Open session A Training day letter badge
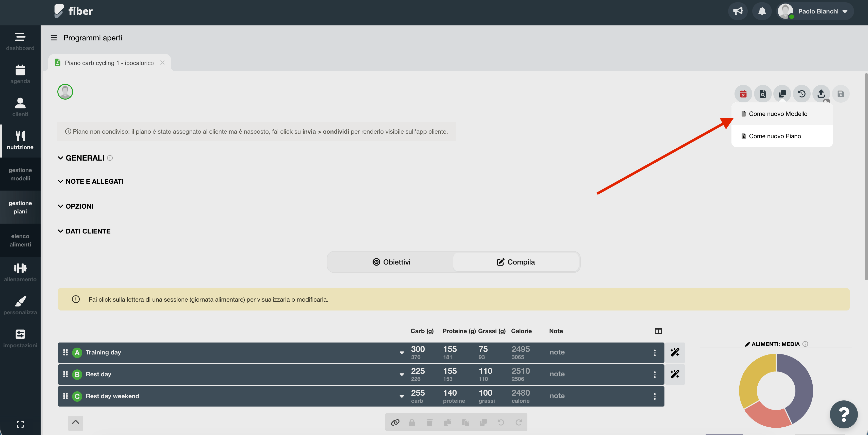Screen dimensions: 868x435 tap(77, 353)
